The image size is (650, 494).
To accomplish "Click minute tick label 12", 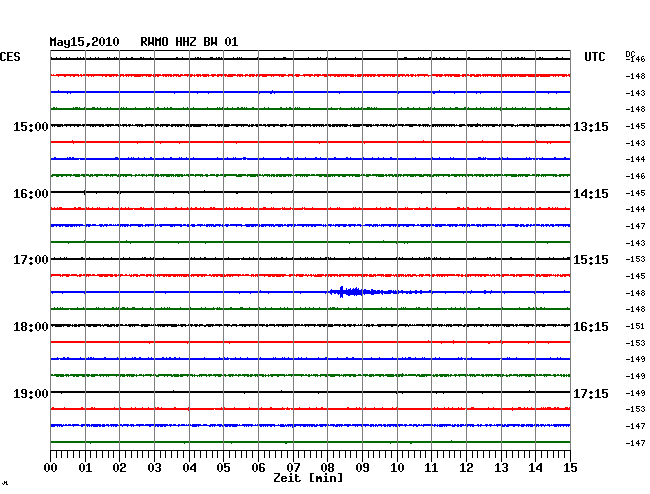I will pyautogui.click(x=466, y=468).
